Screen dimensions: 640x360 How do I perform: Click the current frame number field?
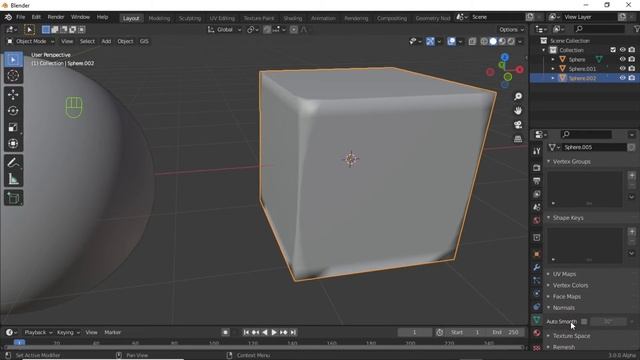[x=414, y=333]
